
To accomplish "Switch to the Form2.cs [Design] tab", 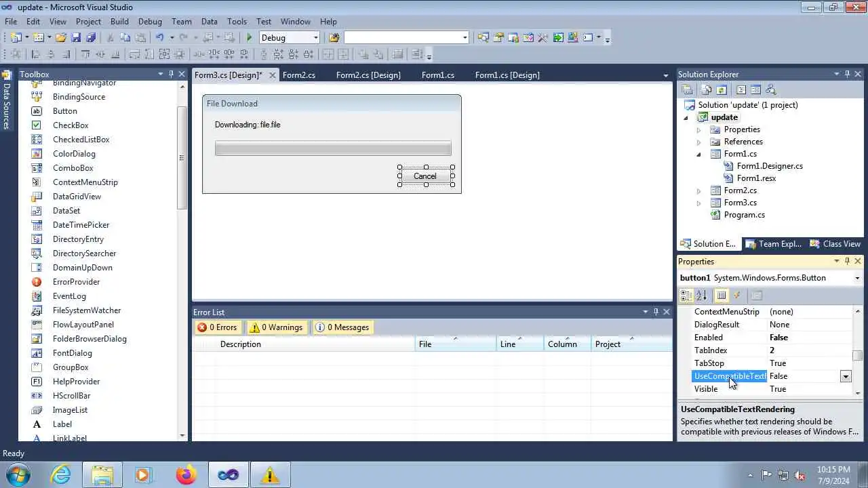I will [368, 75].
